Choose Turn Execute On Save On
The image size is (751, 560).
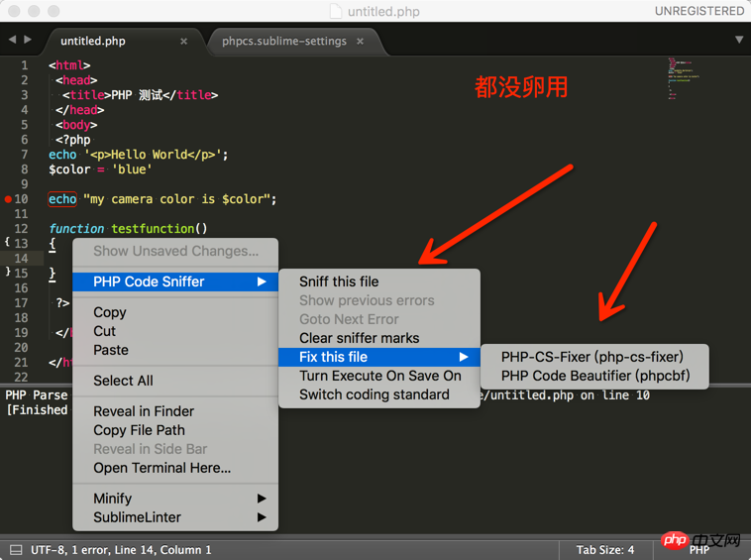tap(379, 376)
